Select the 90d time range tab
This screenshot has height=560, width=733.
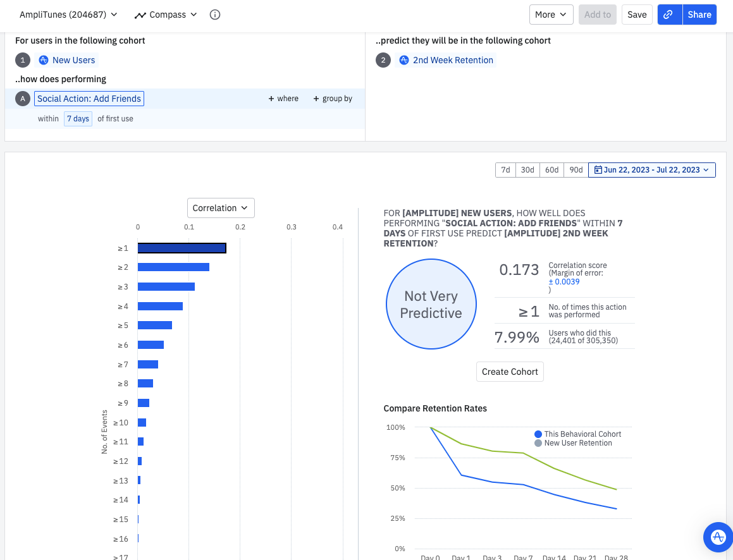tap(576, 170)
